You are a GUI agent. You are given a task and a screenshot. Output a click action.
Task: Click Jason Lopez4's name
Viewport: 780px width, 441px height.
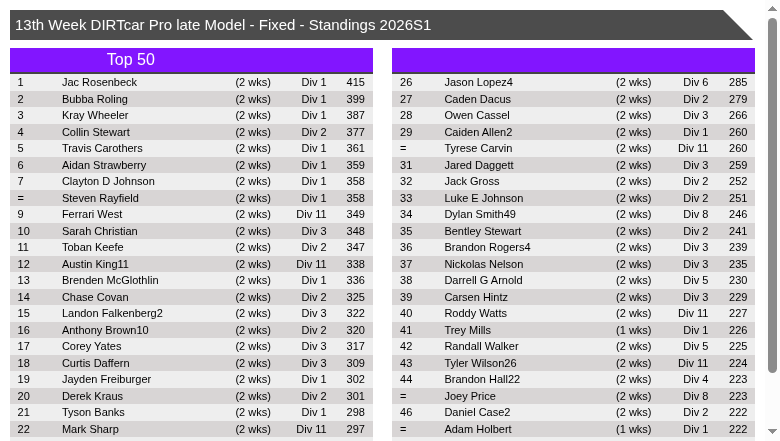pos(478,82)
